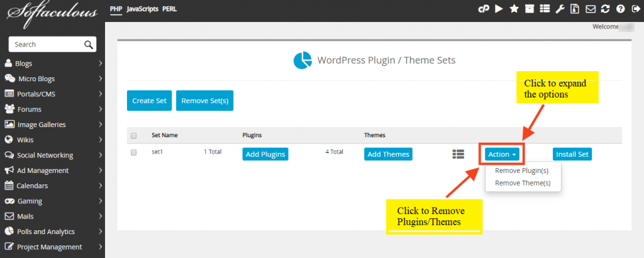644x258 pixels.
Task: Click the list details icon for set1
Action: [x=458, y=154]
